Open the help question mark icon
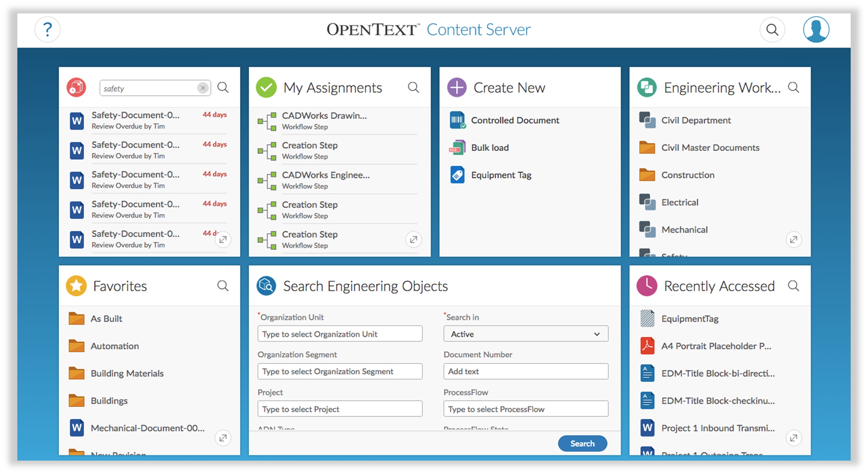The width and height of the screenshot is (868, 474). (x=47, y=30)
